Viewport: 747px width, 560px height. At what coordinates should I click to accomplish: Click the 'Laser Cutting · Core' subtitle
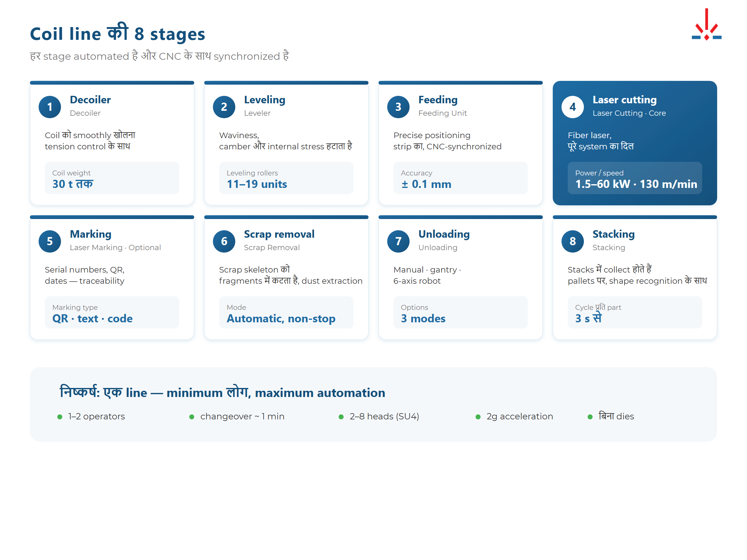tap(629, 114)
